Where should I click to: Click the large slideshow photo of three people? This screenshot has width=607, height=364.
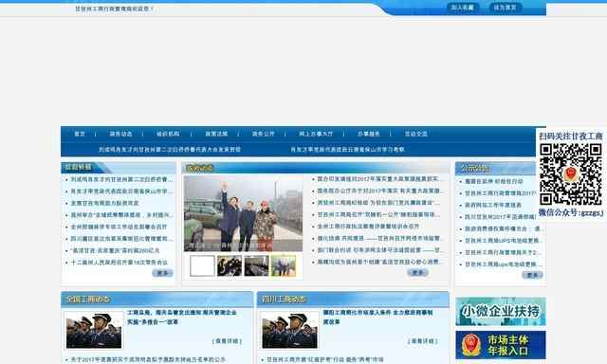pos(243,213)
